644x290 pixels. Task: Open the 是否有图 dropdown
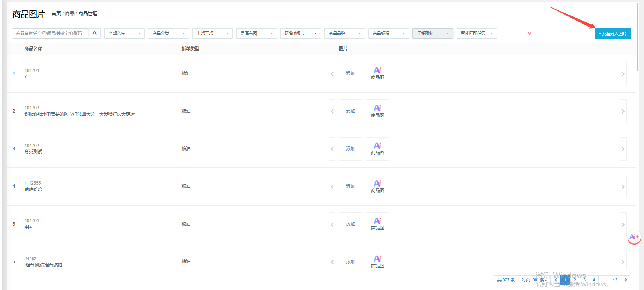256,33
